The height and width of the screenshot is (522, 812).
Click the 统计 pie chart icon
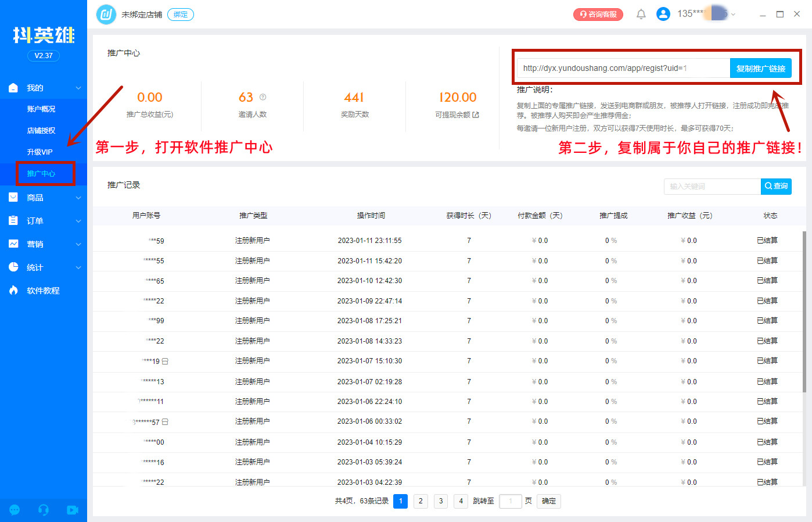[x=13, y=267]
